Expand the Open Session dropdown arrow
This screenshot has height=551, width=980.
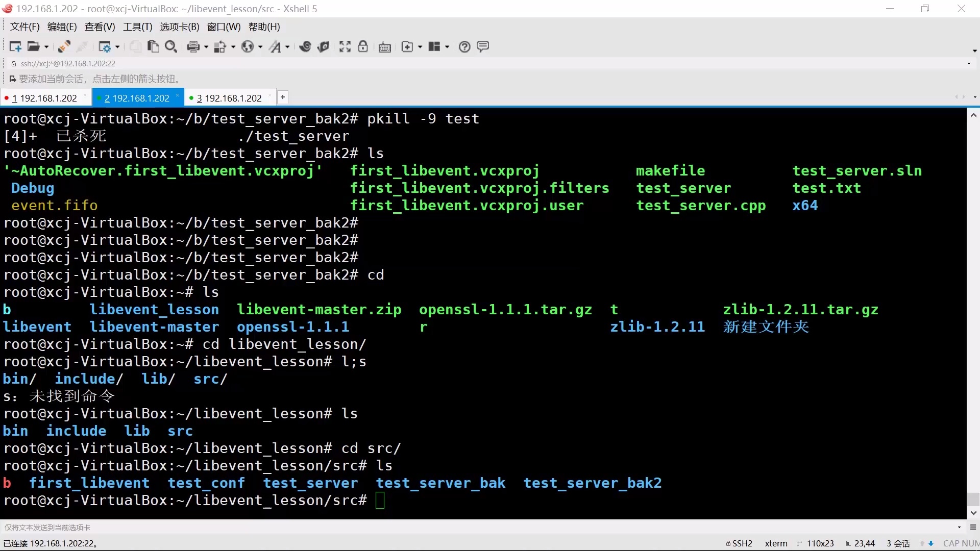[46, 47]
